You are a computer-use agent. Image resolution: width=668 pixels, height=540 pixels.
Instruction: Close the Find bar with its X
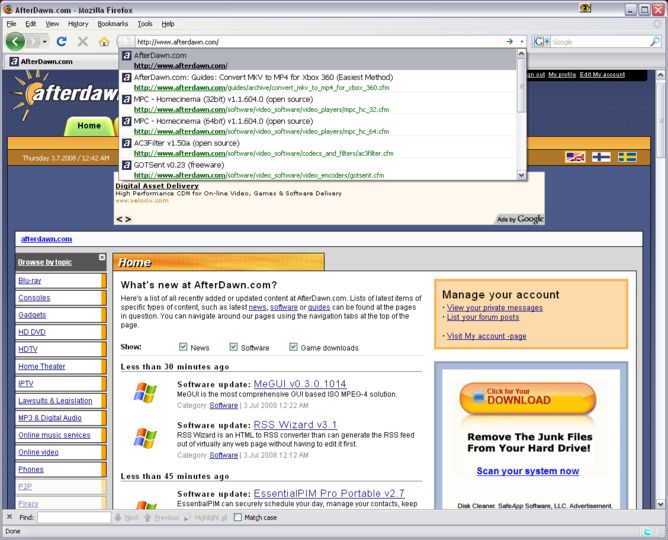9,517
